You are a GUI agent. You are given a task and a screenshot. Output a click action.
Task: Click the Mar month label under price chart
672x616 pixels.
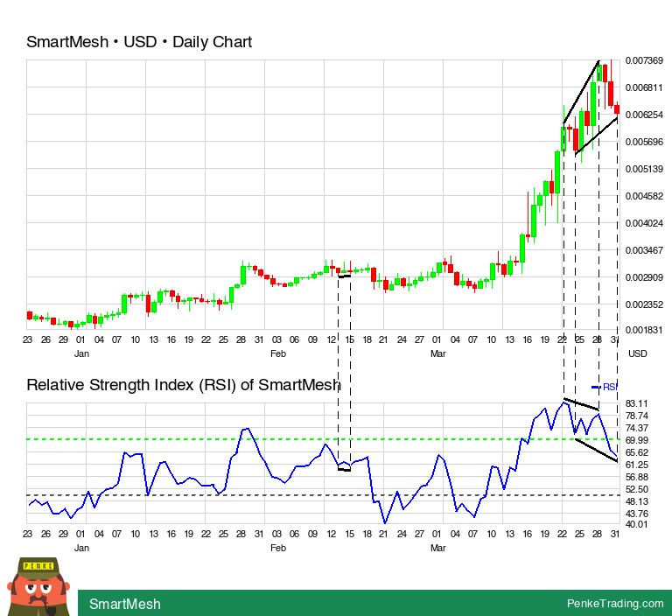[438, 353]
